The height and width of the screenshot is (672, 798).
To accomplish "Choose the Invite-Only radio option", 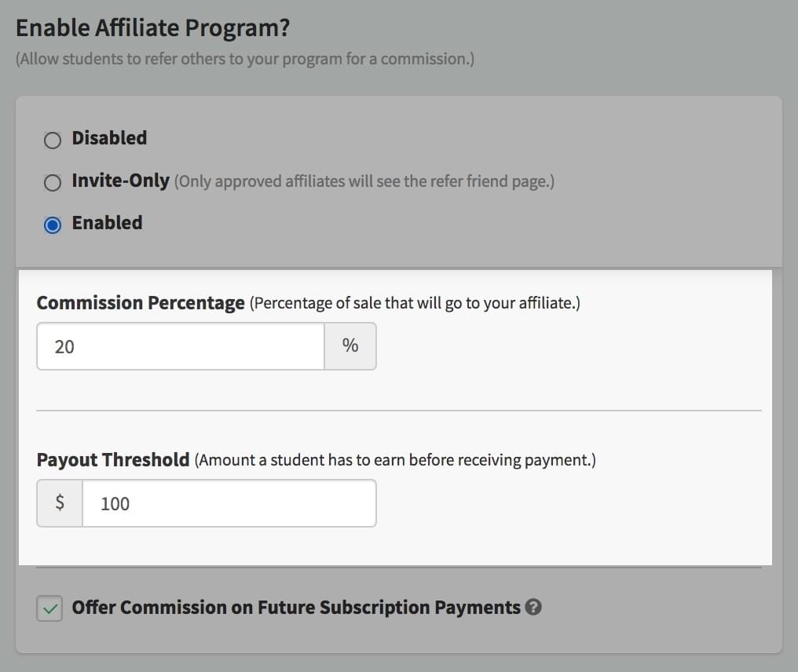I will [53, 182].
